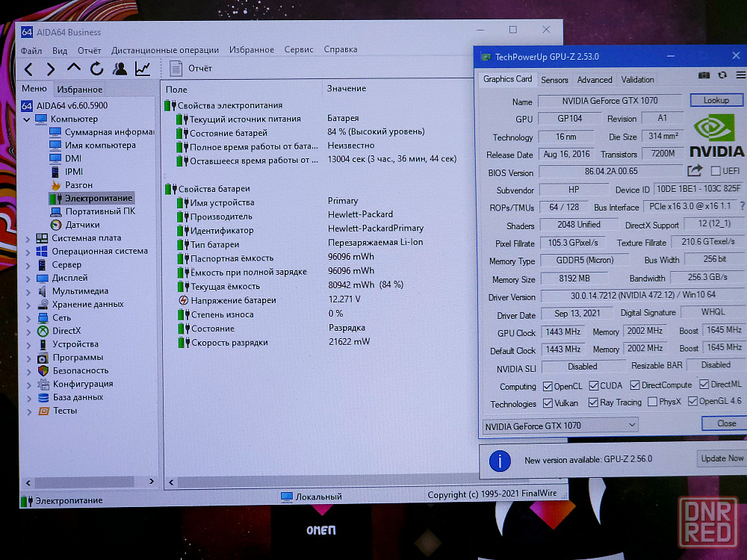747x560 pixels.
Task: Share BIOS via the export arrow icon
Action: (x=695, y=170)
